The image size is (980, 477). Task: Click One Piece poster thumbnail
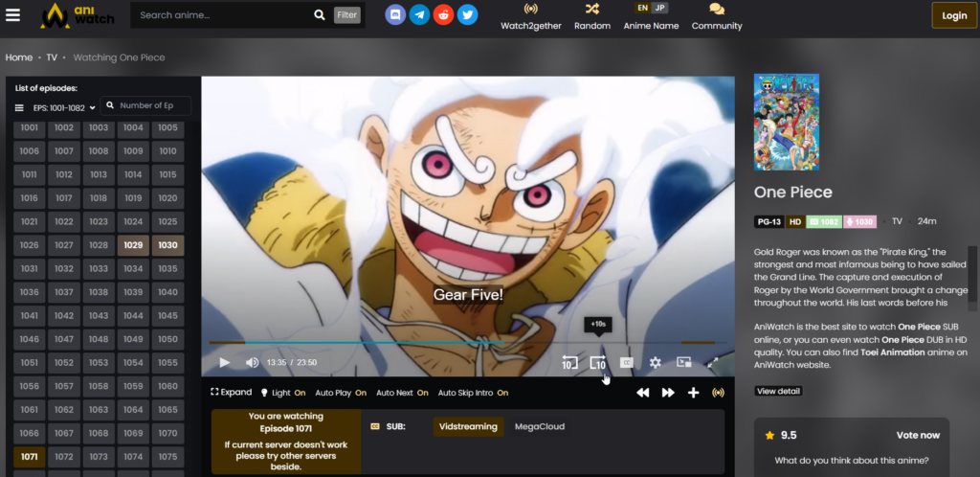pos(787,122)
